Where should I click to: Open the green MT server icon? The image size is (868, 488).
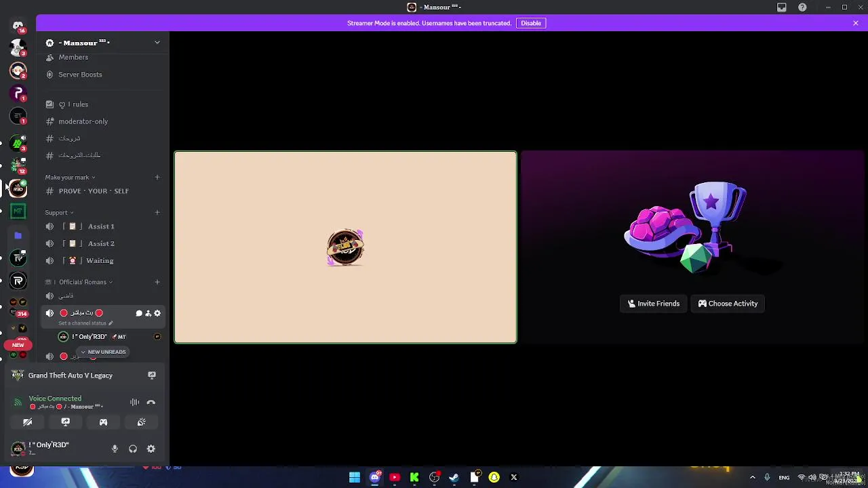[x=18, y=211]
